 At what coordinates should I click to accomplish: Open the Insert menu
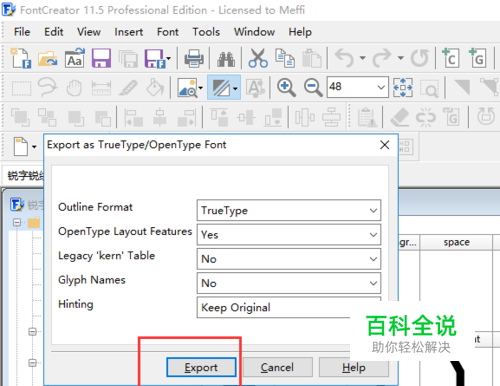[x=129, y=32]
